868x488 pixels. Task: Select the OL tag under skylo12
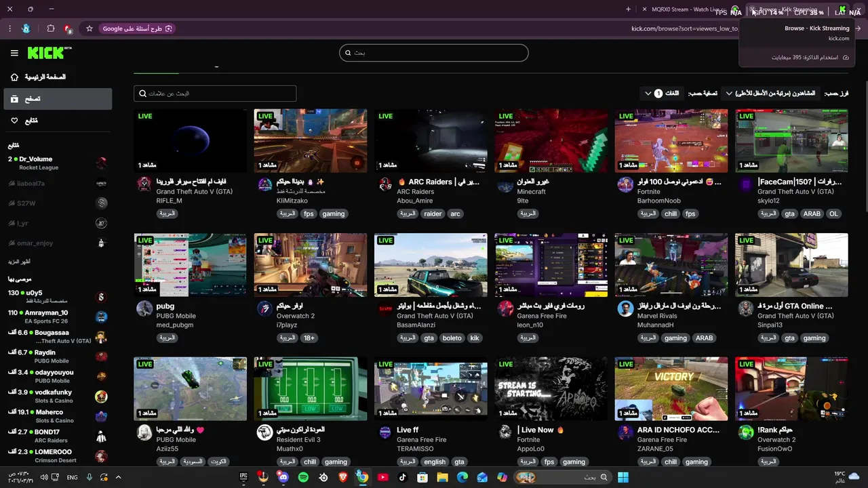833,213
